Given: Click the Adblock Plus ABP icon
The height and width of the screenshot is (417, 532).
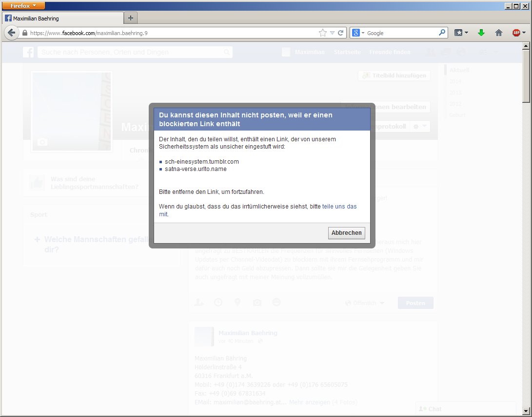Looking at the screenshot, I should (516, 33).
